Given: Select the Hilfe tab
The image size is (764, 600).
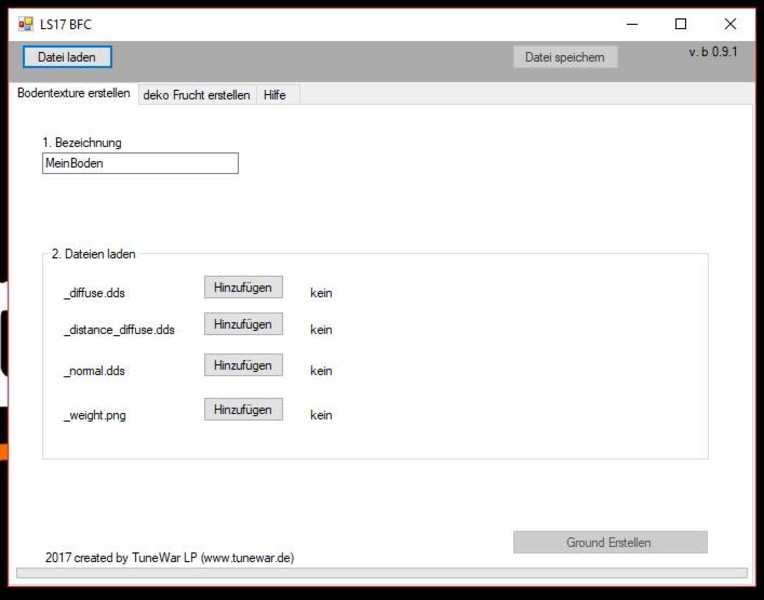Looking at the screenshot, I should click(x=275, y=95).
